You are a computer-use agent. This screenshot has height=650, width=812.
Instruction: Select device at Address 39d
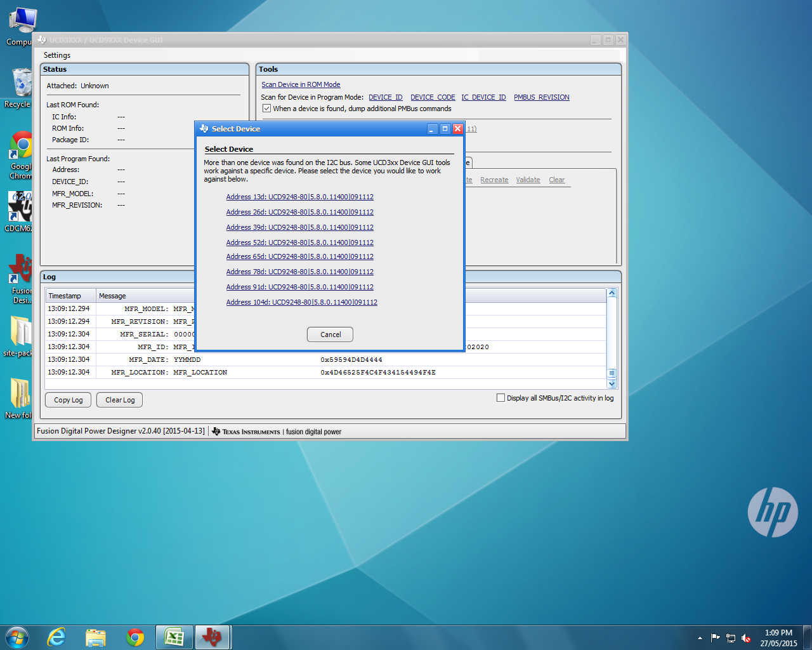tap(299, 227)
